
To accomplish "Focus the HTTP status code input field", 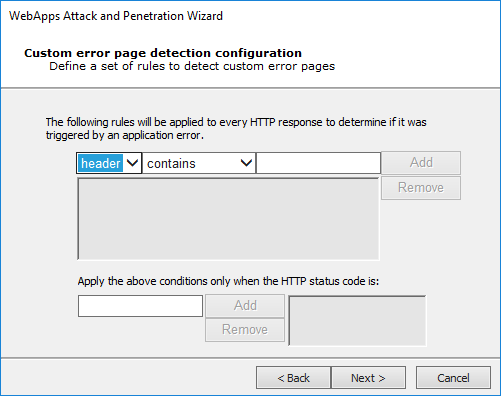I will coord(140,306).
